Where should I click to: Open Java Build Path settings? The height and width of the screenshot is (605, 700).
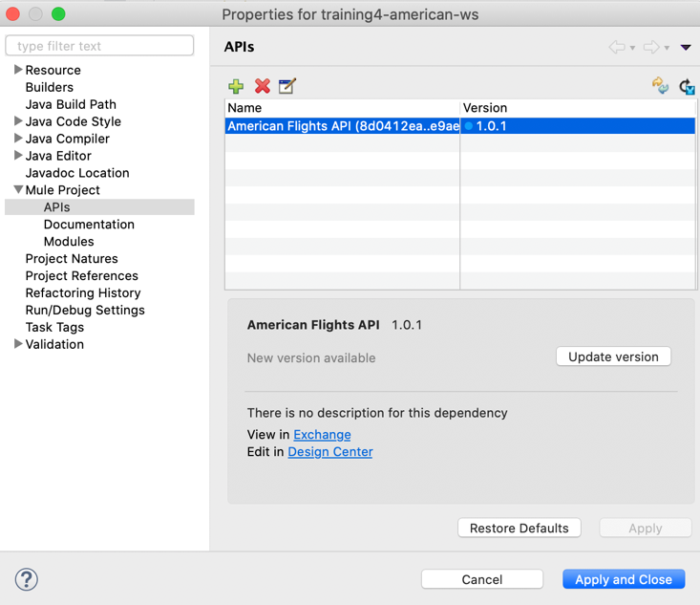point(71,104)
